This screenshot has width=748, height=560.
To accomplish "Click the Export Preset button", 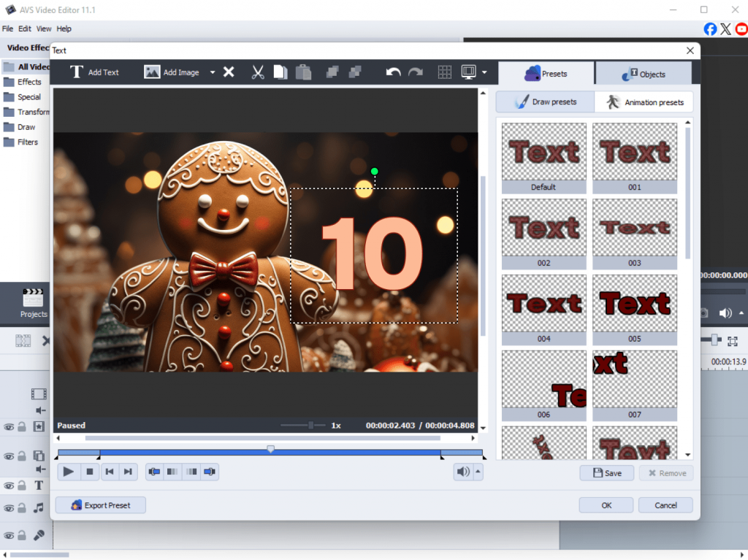I will 101,505.
